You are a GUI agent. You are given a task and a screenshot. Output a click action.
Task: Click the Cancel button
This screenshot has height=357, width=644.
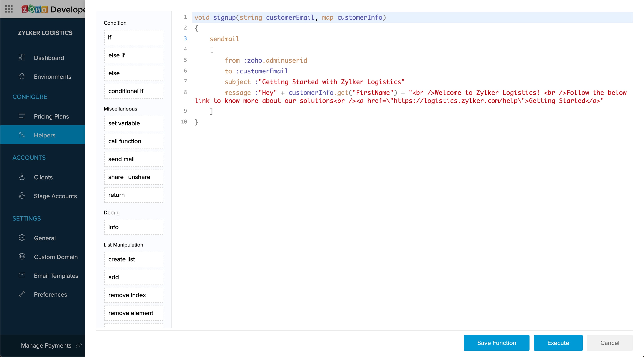[x=610, y=343]
